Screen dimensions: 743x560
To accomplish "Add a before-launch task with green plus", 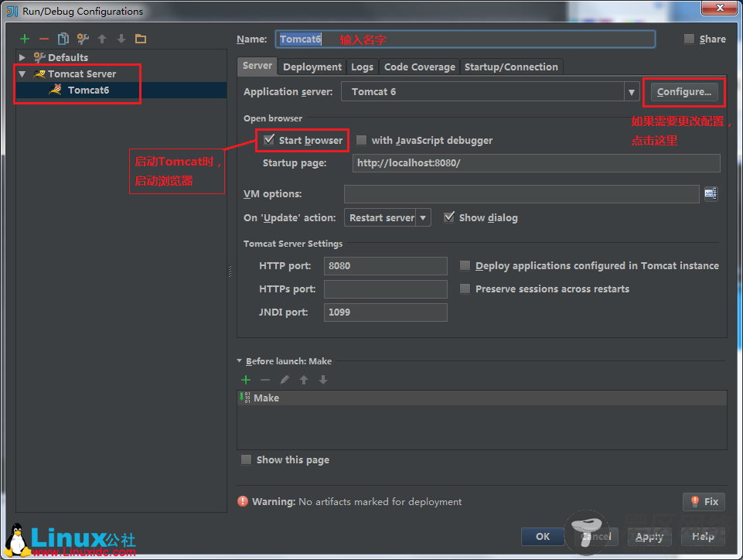I will point(246,380).
